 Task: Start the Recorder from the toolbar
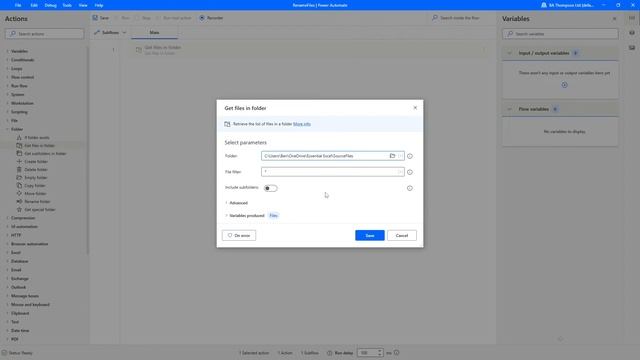211,18
